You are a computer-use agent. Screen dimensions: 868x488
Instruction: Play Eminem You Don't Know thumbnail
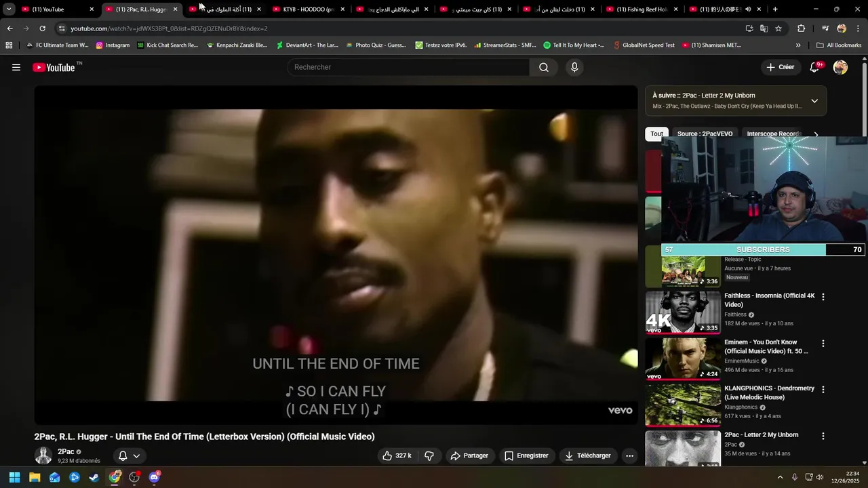[683, 359]
